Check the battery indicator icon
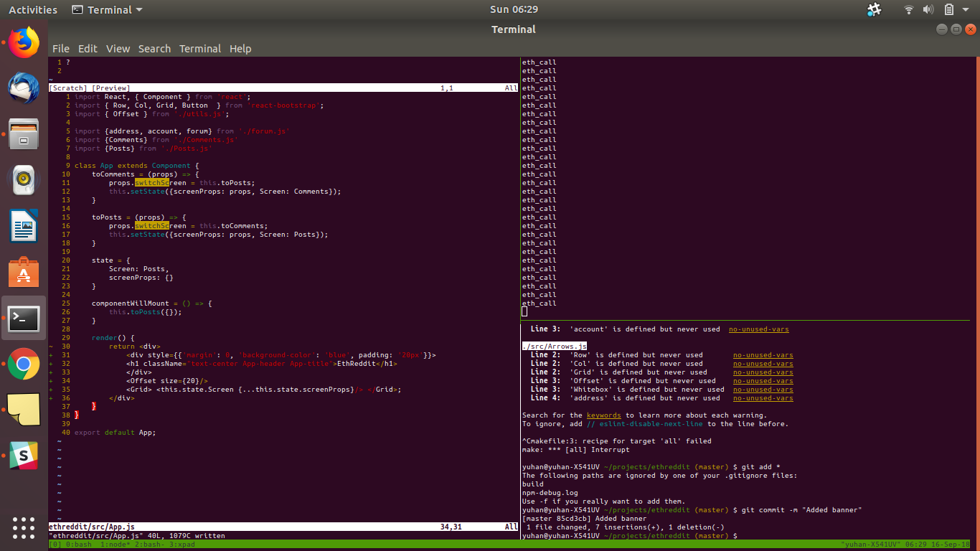The width and height of the screenshot is (980, 551). click(948, 9)
